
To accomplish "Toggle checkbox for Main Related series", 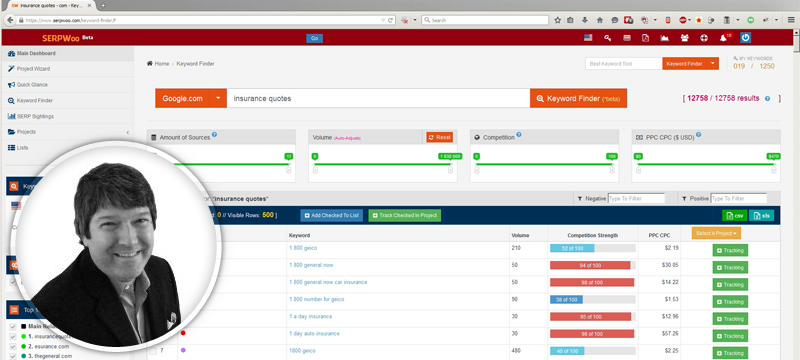I will pos(13,326).
